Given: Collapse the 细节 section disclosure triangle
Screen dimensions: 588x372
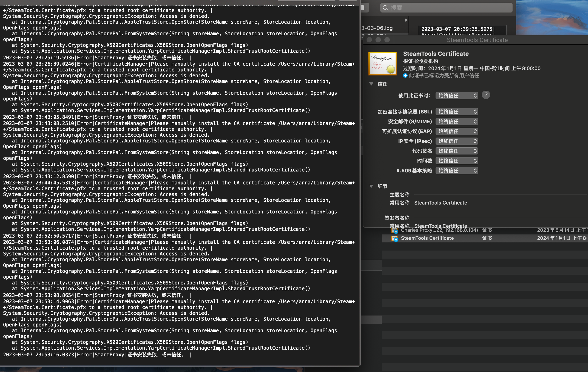Looking at the screenshot, I should click(x=371, y=186).
